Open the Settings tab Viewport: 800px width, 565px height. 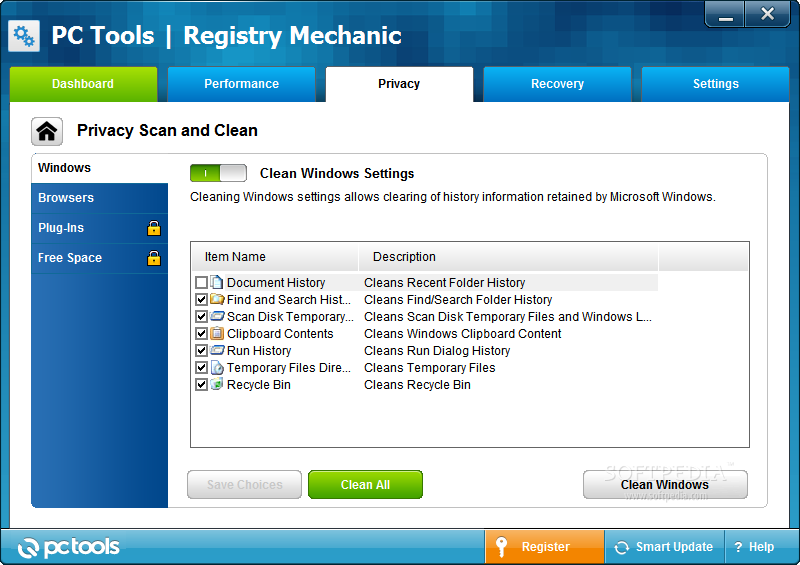715,84
